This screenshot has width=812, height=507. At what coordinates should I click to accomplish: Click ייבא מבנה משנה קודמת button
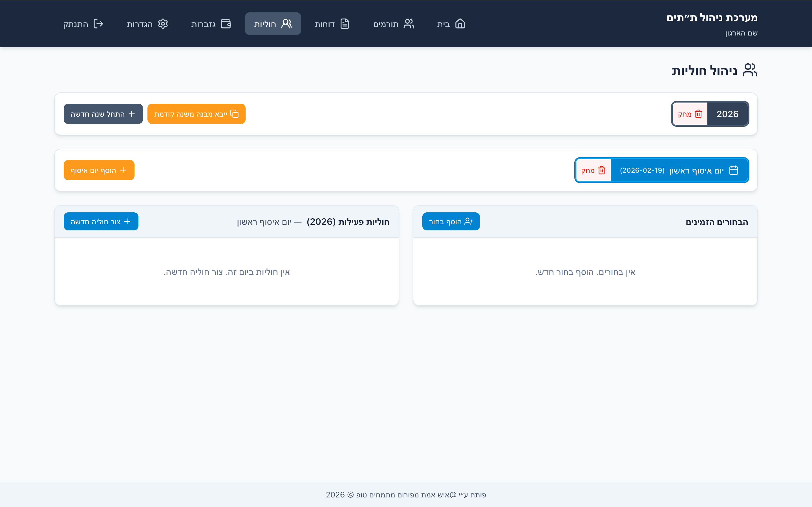196,114
